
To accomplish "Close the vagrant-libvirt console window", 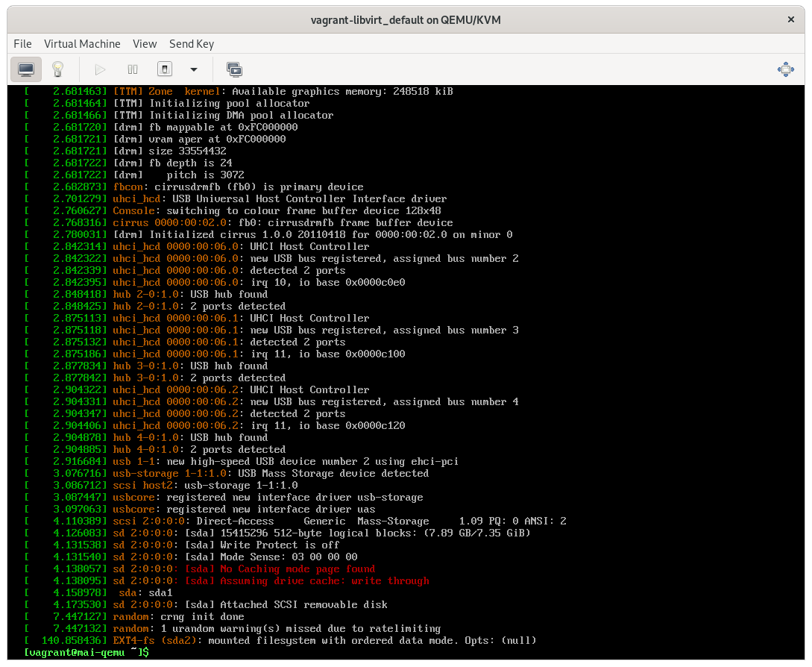I will point(792,20).
